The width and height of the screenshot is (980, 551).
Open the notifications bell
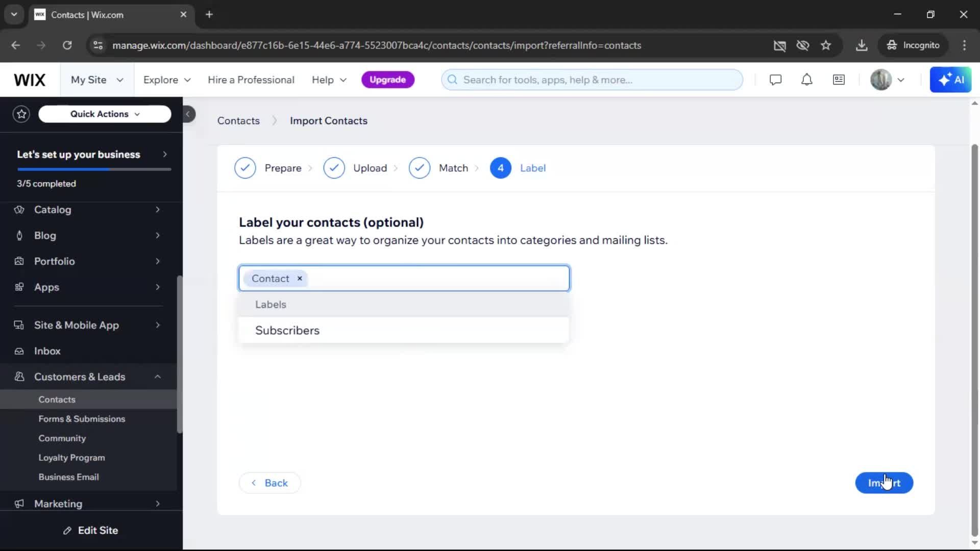(x=806, y=80)
